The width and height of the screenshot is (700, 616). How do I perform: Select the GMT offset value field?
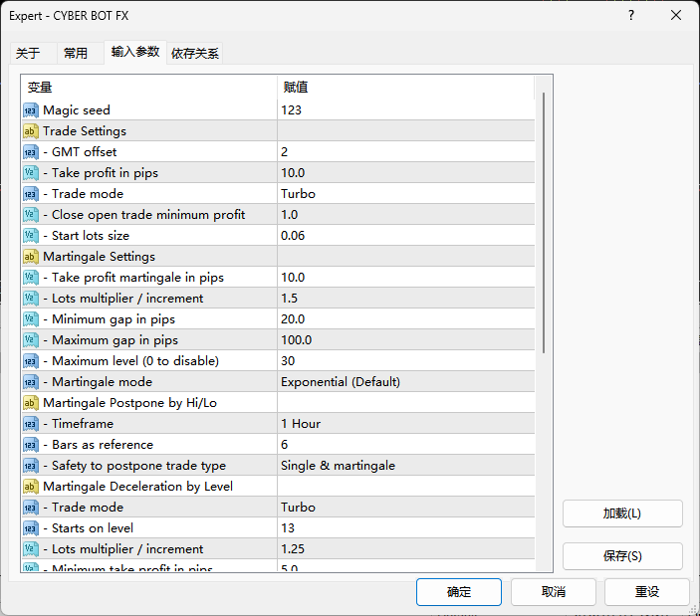tap(405, 152)
